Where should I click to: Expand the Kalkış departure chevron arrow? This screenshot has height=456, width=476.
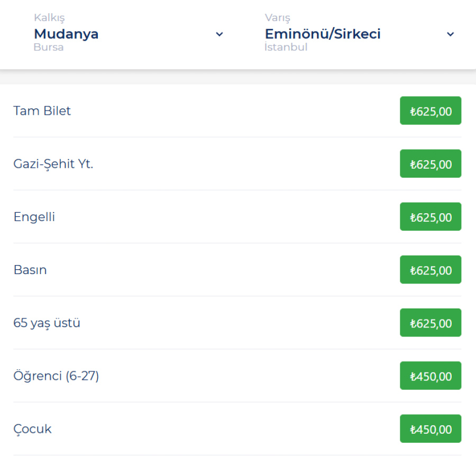[219, 34]
